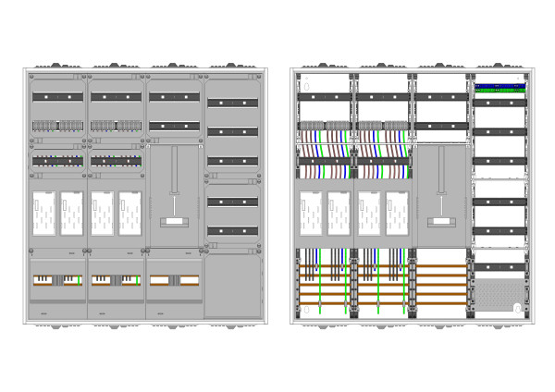Select the left cabinet front view drawing
The image size is (555, 392).
144,195
